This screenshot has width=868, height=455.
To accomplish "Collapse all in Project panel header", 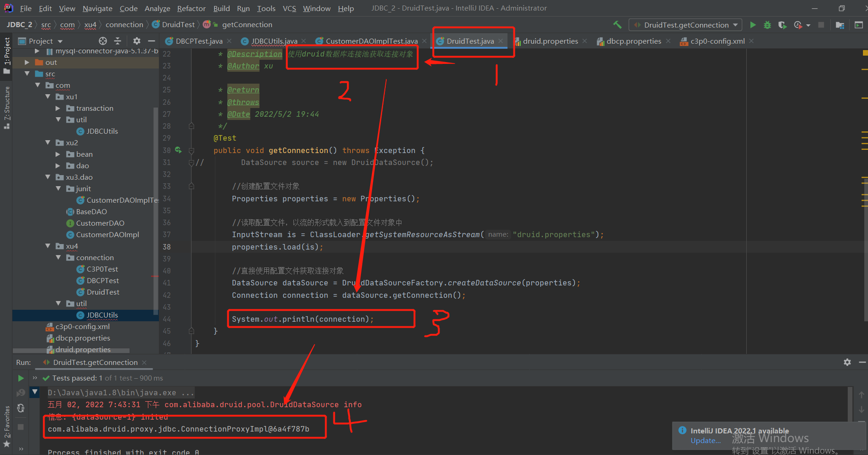I will coord(118,41).
